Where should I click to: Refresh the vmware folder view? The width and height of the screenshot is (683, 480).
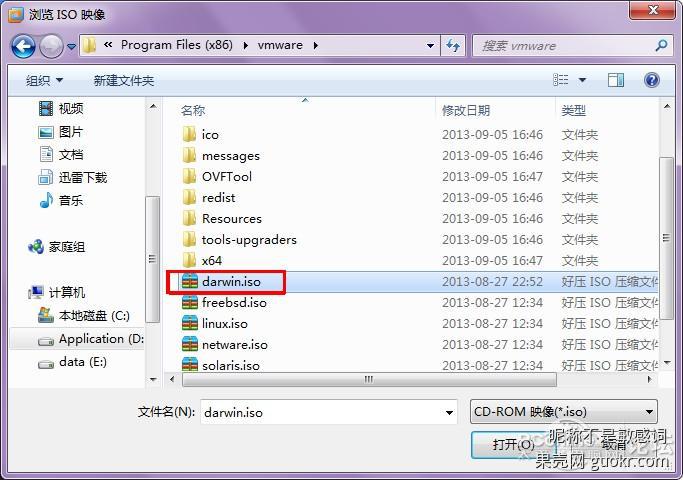453,45
